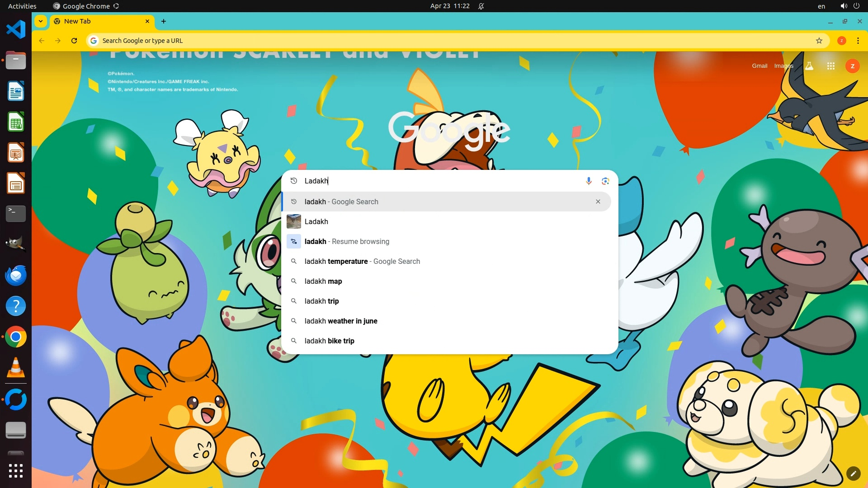
Task: Open Chrome three-dot menu
Action: tap(858, 41)
